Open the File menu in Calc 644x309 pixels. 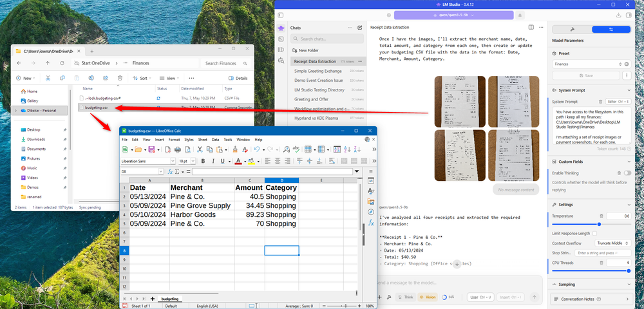[124, 140]
